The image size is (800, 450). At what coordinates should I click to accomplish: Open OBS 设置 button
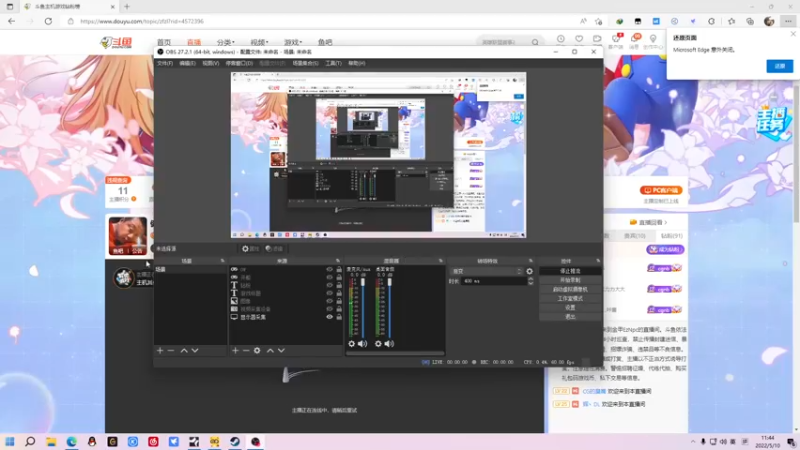pyautogui.click(x=570, y=308)
